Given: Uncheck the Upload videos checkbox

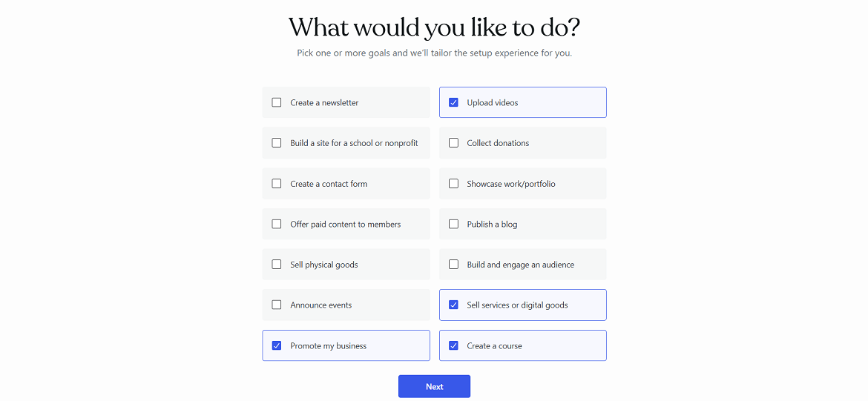Looking at the screenshot, I should (x=453, y=102).
